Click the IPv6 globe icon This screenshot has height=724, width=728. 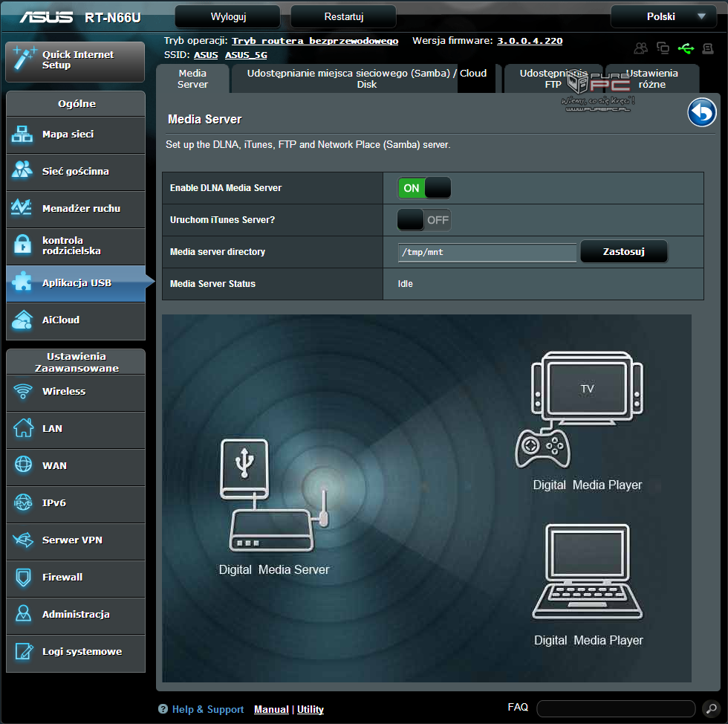(x=23, y=502)
